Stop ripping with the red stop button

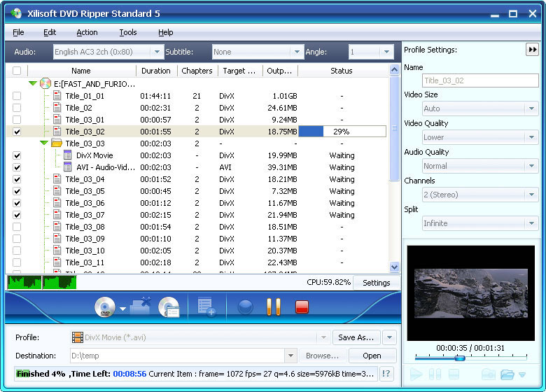coord(302,307)
